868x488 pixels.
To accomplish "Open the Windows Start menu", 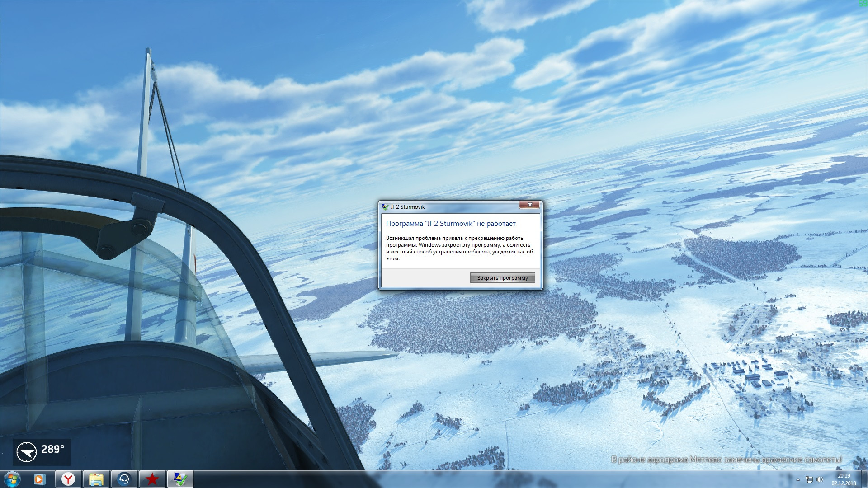I will coord(12,479).
